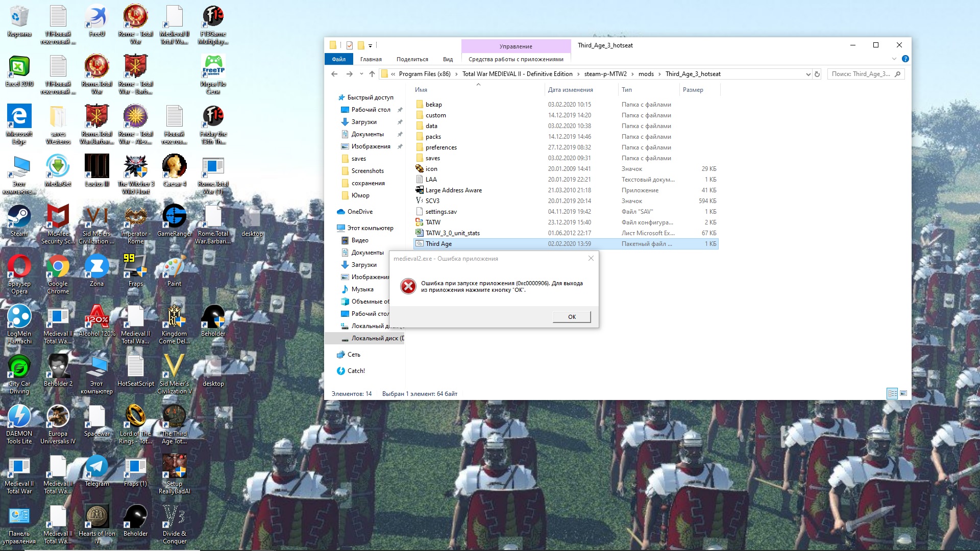980x551 pixels.
Task: Expand the Explorer ribbon chevron
Action: click(x=894, y=59)
